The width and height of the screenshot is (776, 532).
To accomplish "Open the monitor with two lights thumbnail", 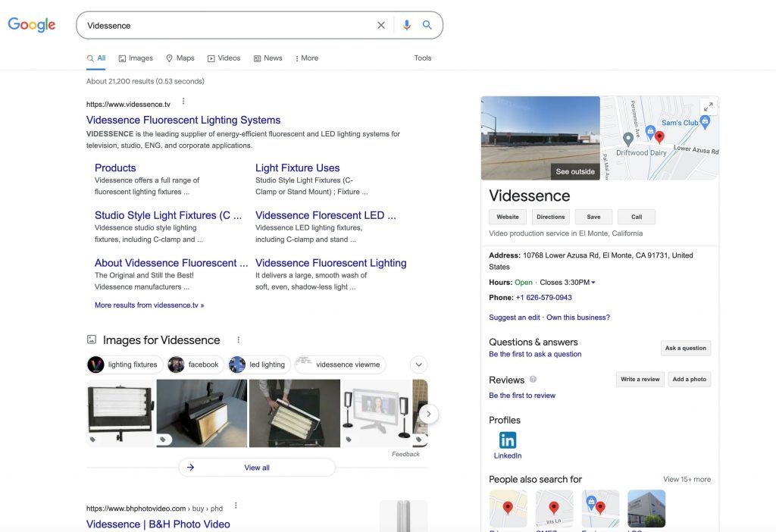I will (x=377, y=413).
